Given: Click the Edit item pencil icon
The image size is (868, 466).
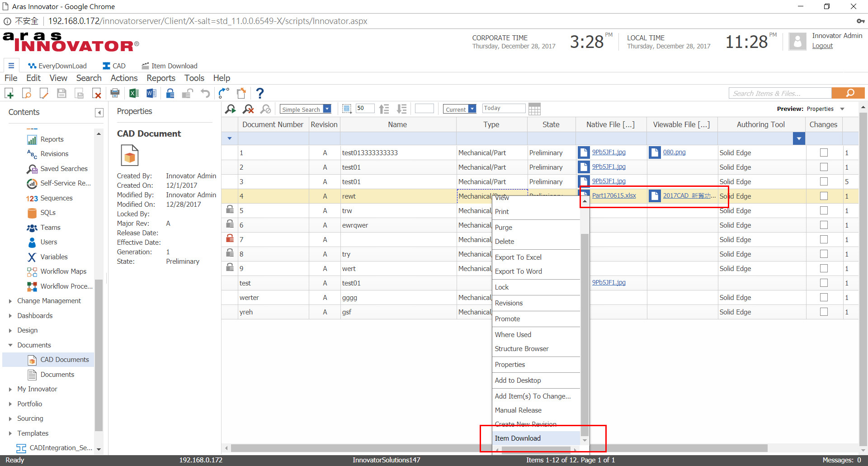Looking at the screenshot, I should coord(44,93).
